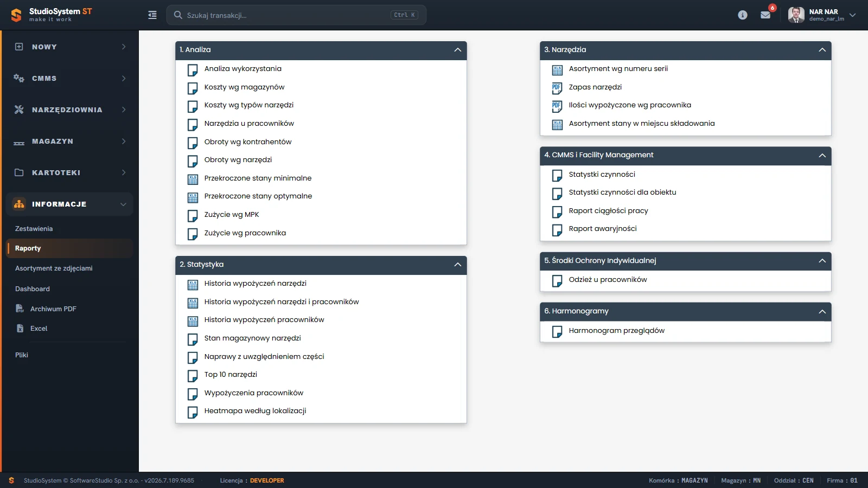This screenshot has height=488, width=868.
Task: Open Asortyment ze zdjęciami in sidebar
Action: click(54, 268)
